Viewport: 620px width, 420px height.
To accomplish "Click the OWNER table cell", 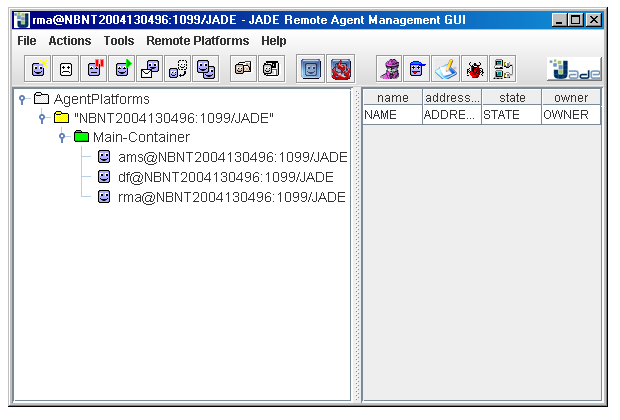I will pos(571,115).
